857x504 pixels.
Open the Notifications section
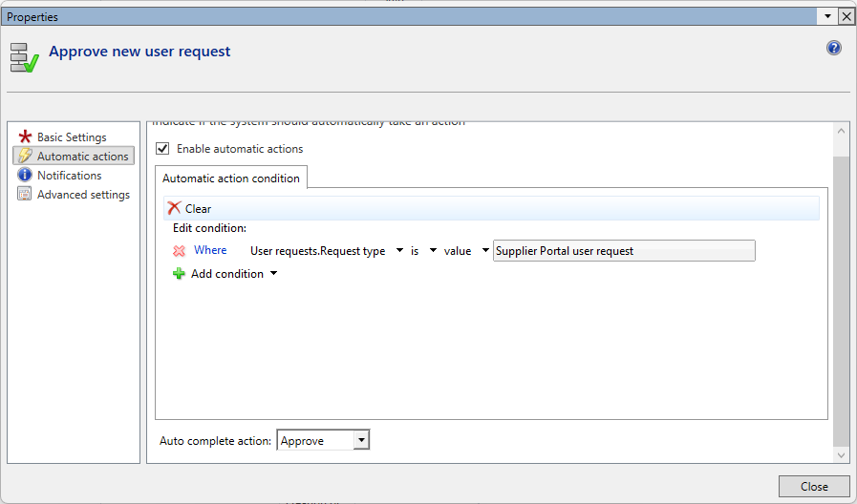[x=70, y=176]
